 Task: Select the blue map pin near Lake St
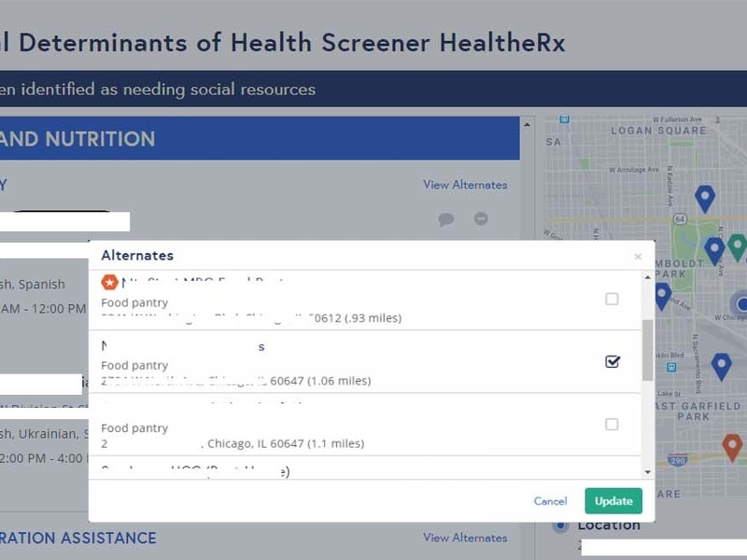pos(721,366)
